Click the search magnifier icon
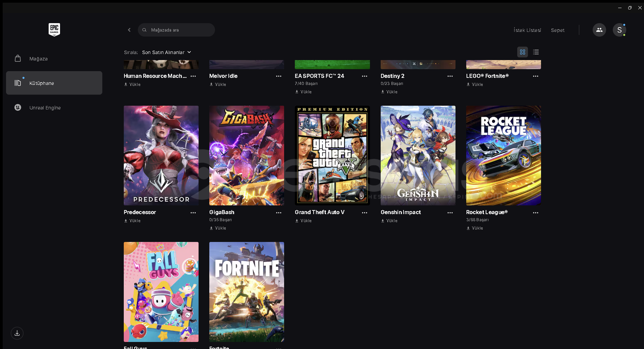The width and height of the screenshot is (644, 349). point(144,30)
